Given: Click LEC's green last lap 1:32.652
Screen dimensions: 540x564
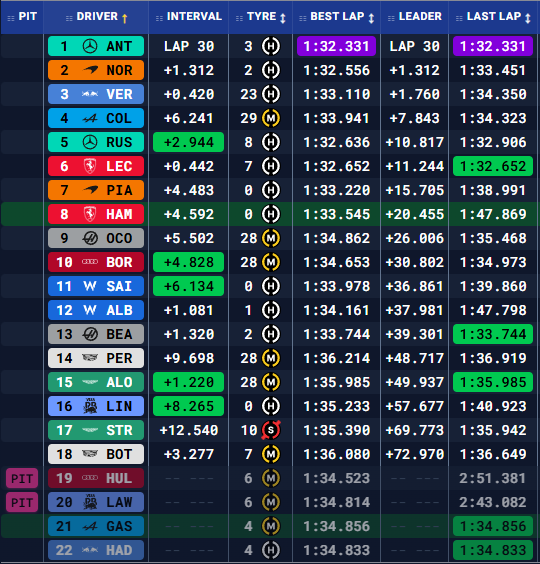Looking at the screenshot, I should (493, 166).
